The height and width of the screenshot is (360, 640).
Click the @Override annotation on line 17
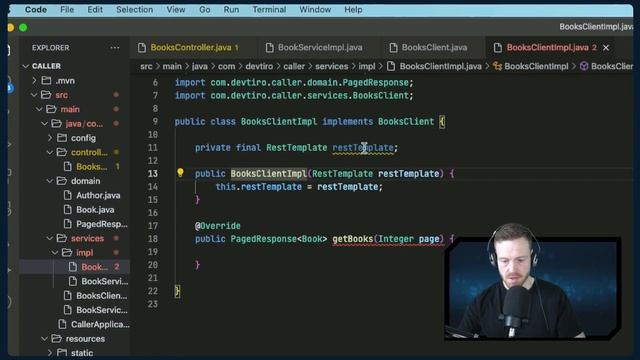218,226
